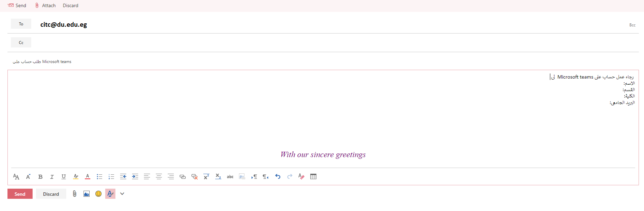Choose font color with red A
The width and height of the screenshot is (644, 211).
(88, 176)
